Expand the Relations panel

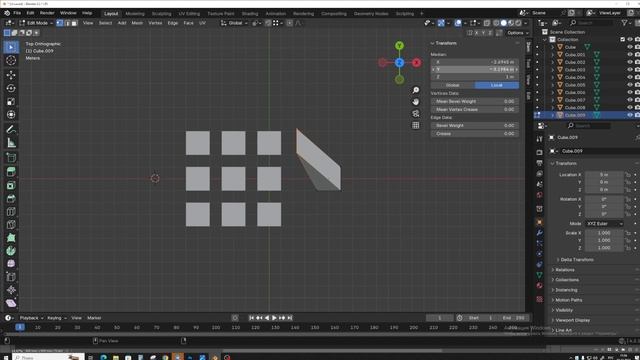564,270
